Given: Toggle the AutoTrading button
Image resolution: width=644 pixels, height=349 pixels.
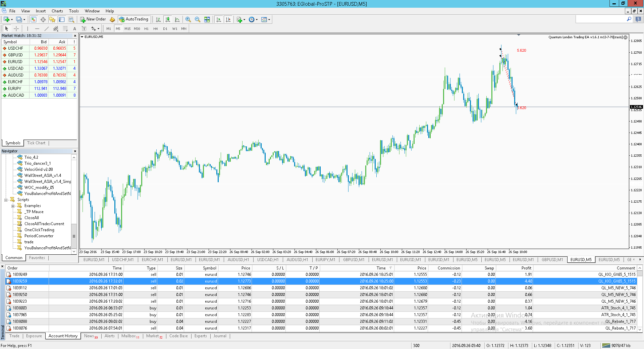Looking at the screenshot, I should (x=134, y=19).
